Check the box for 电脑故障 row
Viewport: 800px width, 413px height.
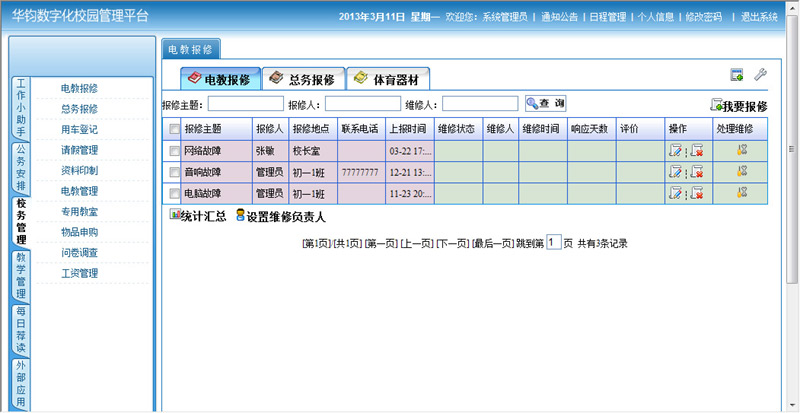click(x=175, y=192)
